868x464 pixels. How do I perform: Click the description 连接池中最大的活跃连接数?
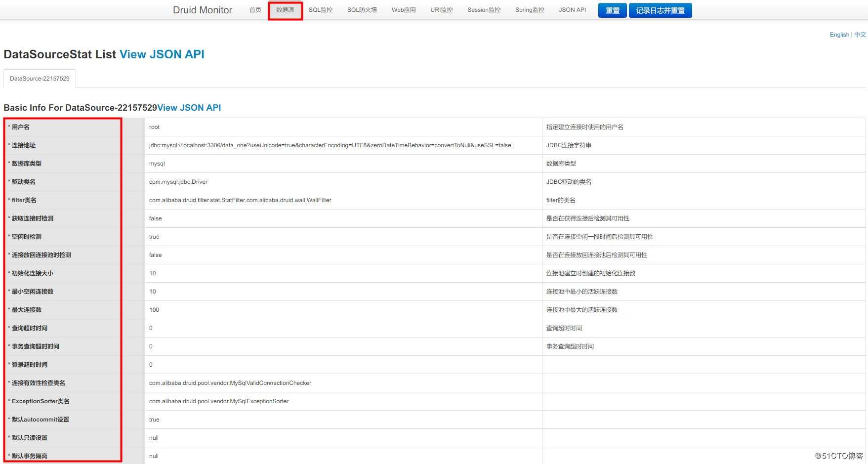pos(582,310)
